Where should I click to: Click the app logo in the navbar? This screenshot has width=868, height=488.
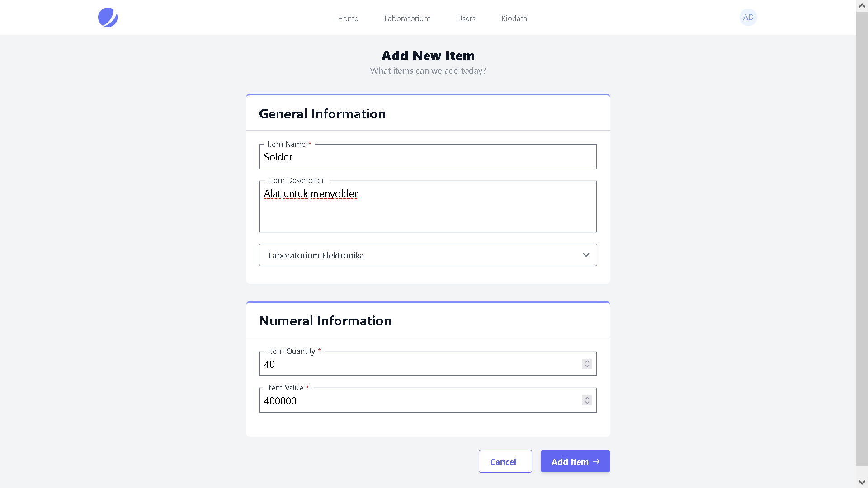108,17
